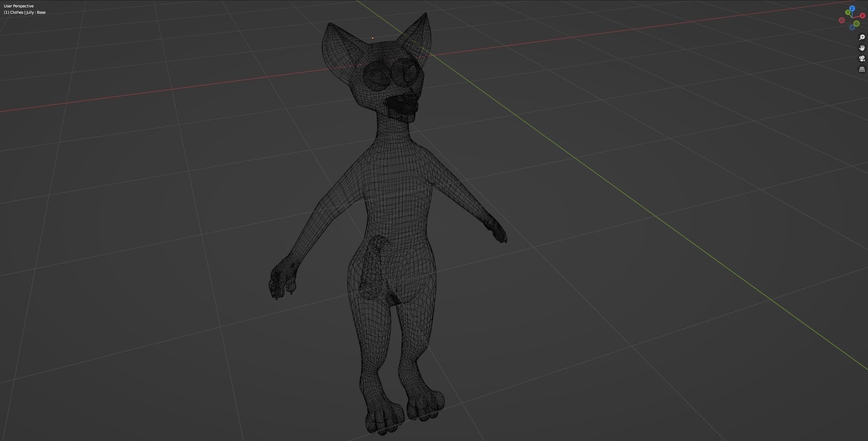Click the hand pan view icon
The height and width of the screenshot is (441, 868).
[x=862, y=48]
